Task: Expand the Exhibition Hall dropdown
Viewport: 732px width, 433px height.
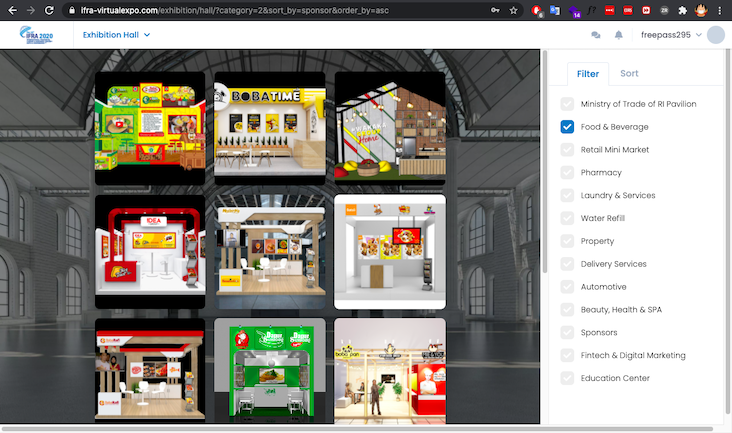Action: pyautogui.click(x=116, y=35)
